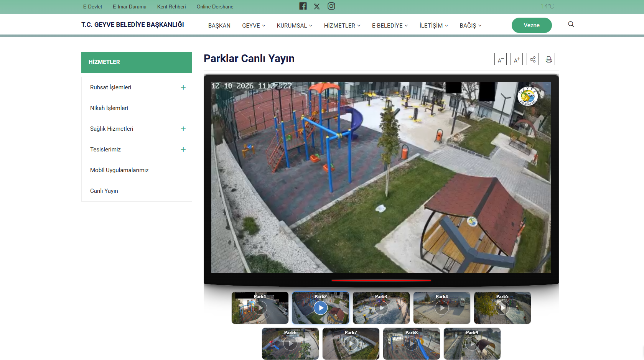
Task: Go to the BAŞKAN menu item
Action: 219,26
